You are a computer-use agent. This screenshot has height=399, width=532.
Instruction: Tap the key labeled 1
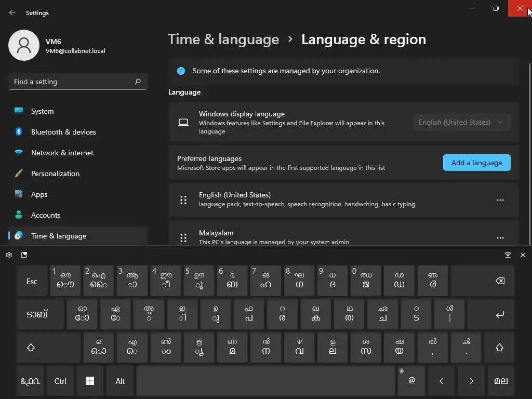(65, 281)
